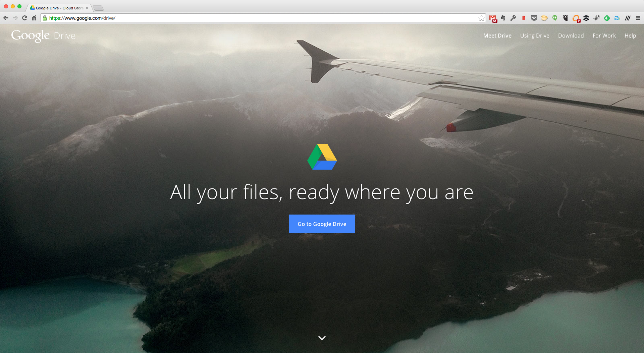Click the orange circle extension with badge 2
This screenshot has height=353, width=644.
pyautogui.click(x=576, y=18)
